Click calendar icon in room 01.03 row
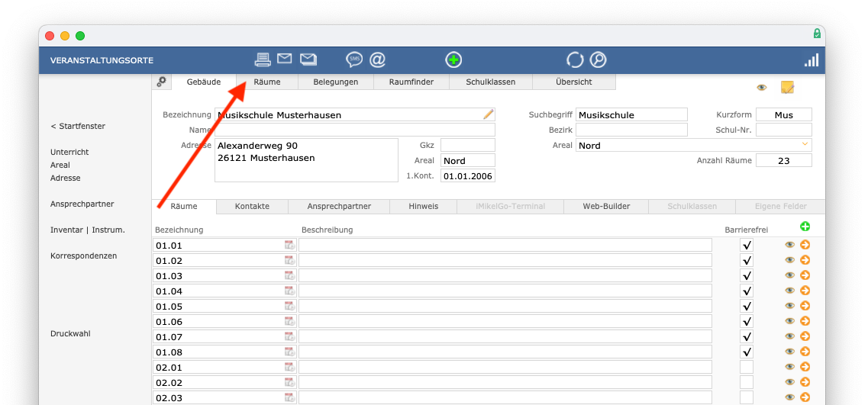This screenshot has width=868, height=405. point(290,275)
